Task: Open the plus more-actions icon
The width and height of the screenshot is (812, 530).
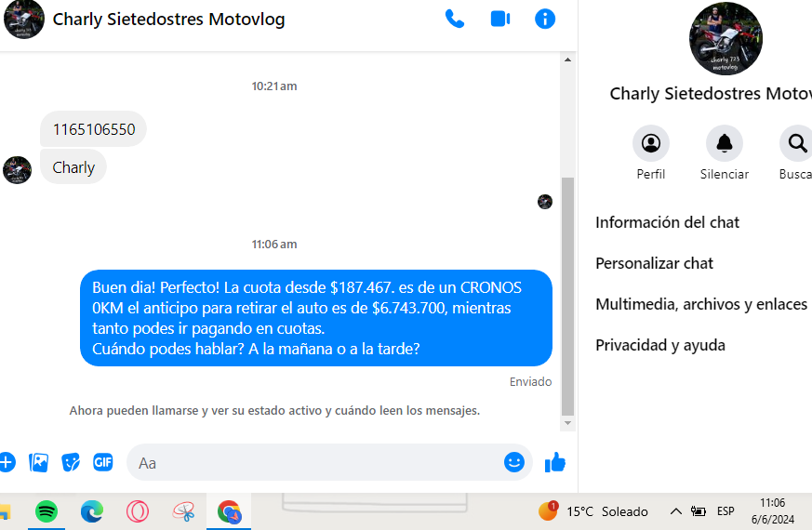Action: [7, 462]
